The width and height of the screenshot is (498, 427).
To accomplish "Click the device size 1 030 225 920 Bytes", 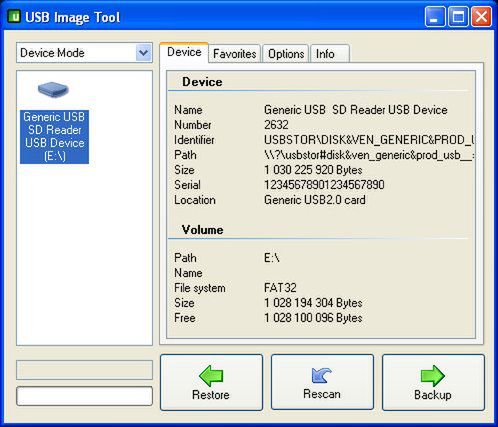I will (x=313, y=170).
